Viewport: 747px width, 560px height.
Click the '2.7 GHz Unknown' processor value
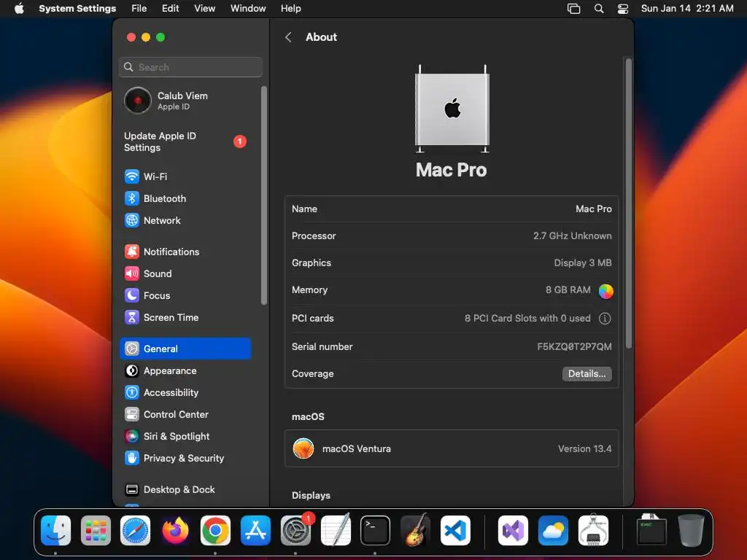[x=572, y=236]
